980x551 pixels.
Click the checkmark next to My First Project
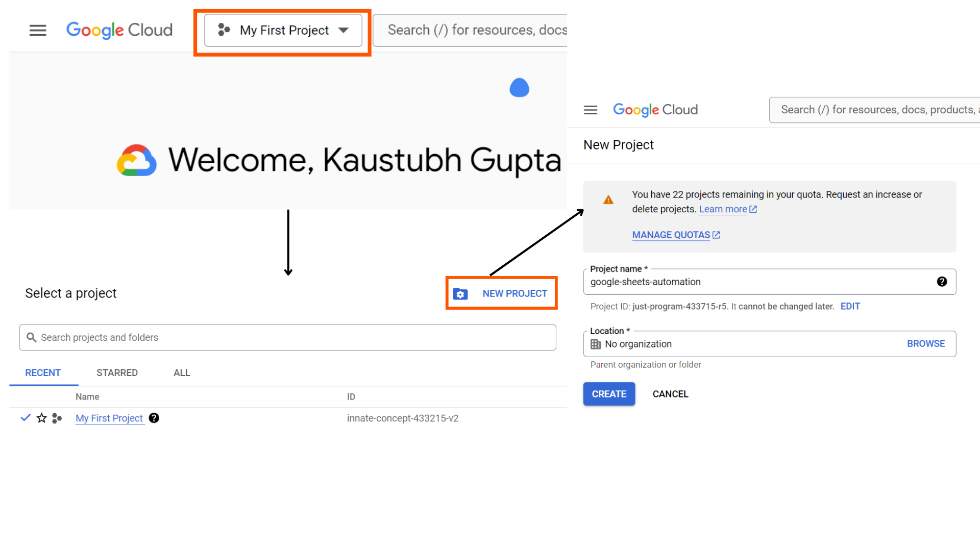[25, 418]
